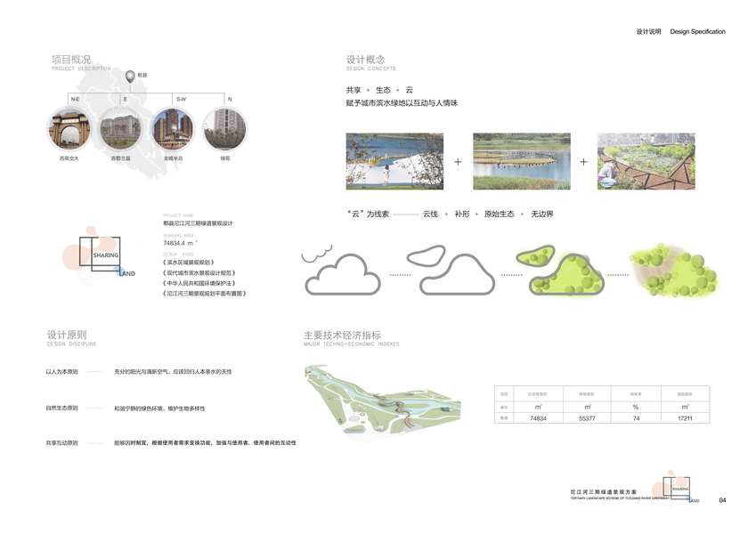Select the small wavy cloud-line scribble

[317, 253]
